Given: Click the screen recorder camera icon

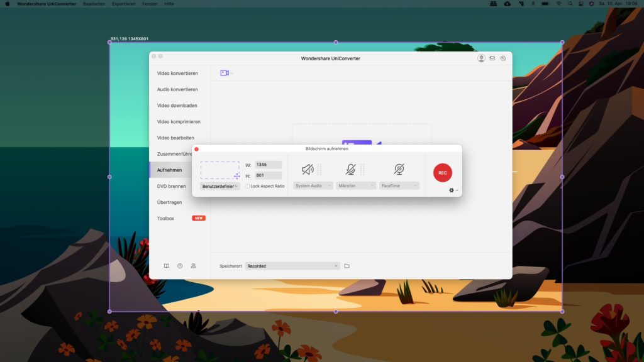Looking at the screenshot, I should 225,73.
